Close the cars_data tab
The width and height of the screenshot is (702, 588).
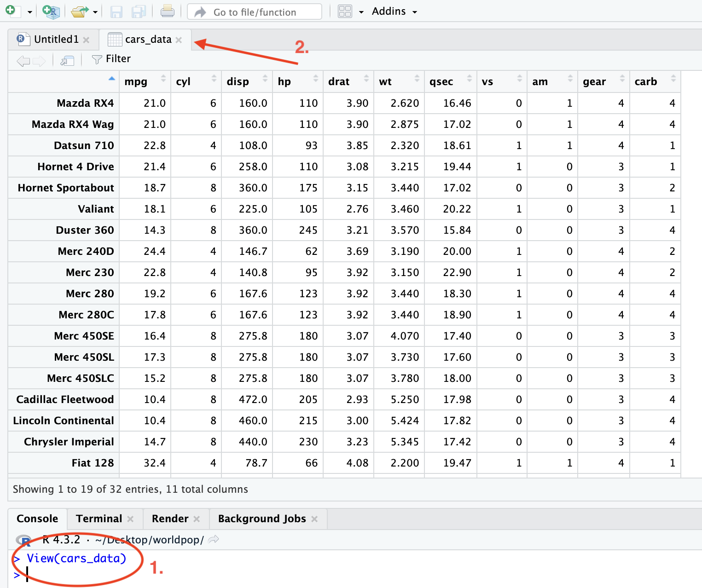pos(179,40)
